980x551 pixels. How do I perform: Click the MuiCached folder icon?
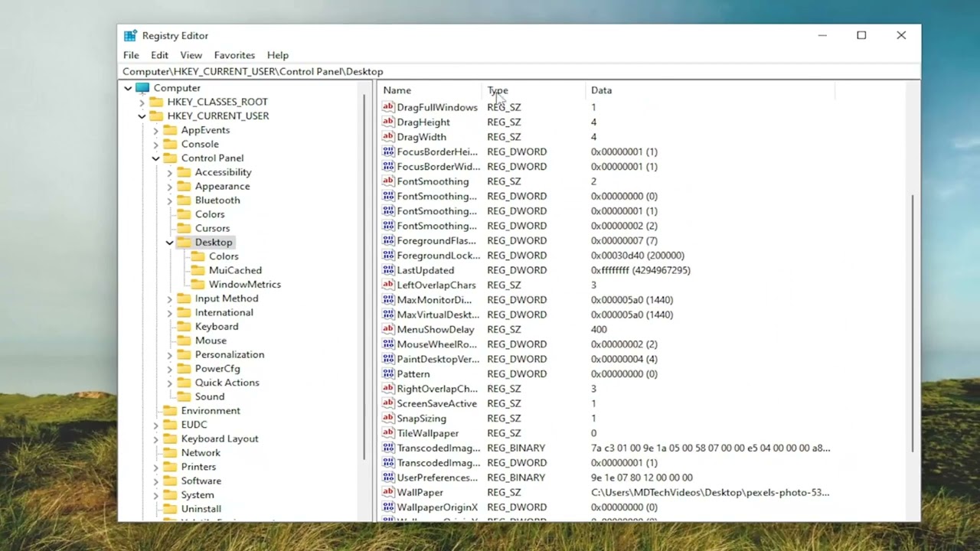tap(198, 270)
